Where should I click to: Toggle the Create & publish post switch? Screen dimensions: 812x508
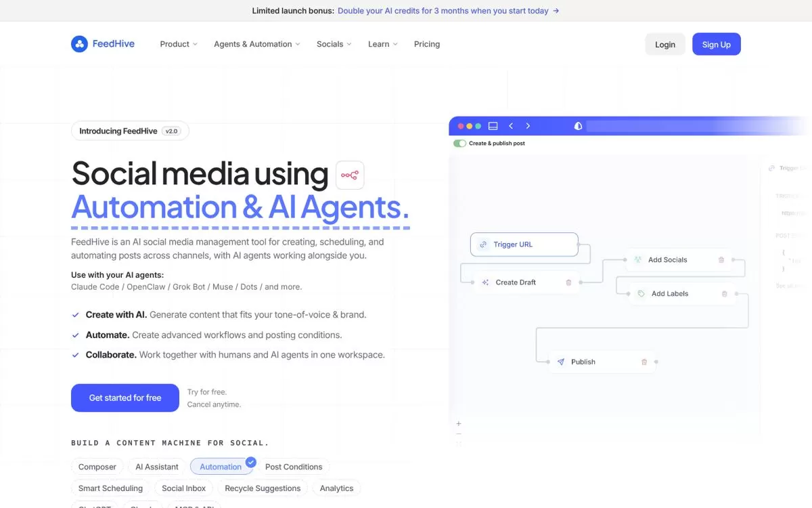(460, 144)
